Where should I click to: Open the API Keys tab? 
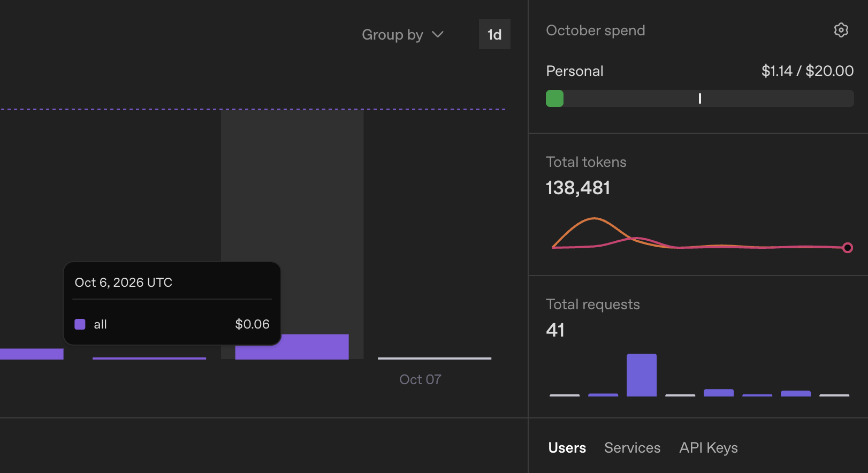[709, 447]
